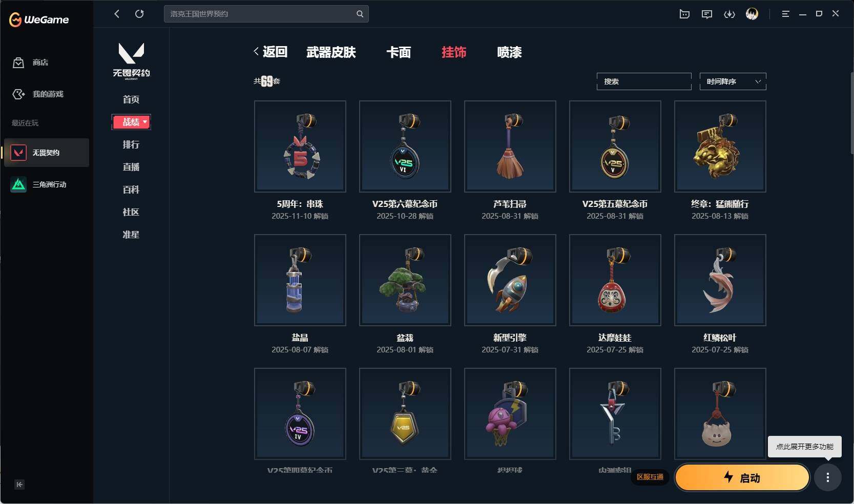Click the 启动 launch button
The width and height of the screenshot is (854, 504).
742,477
